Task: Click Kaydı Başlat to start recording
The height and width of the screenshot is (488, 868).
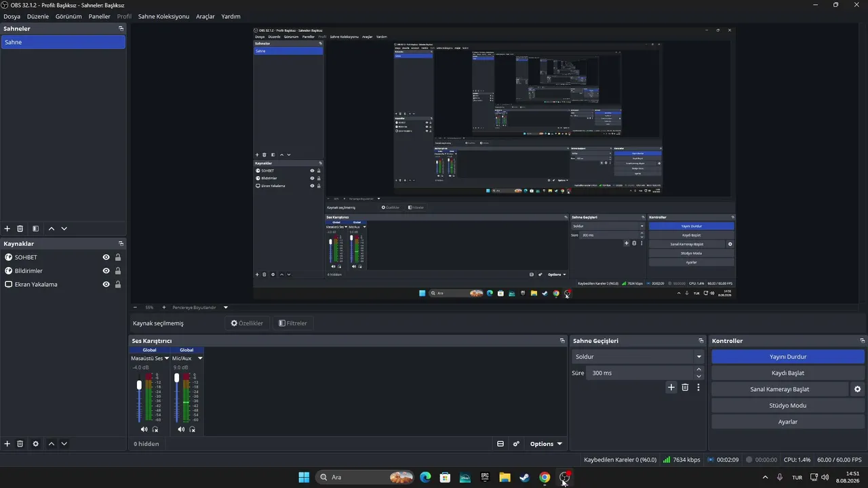Action: [x=788, y=373]
